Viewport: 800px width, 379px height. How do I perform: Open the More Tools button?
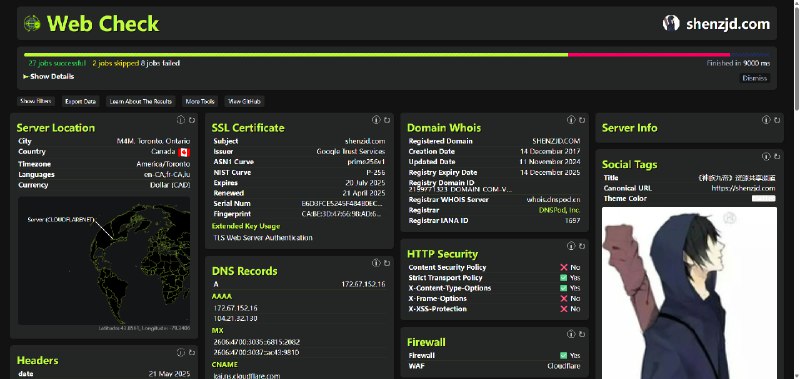coord(200,102)
